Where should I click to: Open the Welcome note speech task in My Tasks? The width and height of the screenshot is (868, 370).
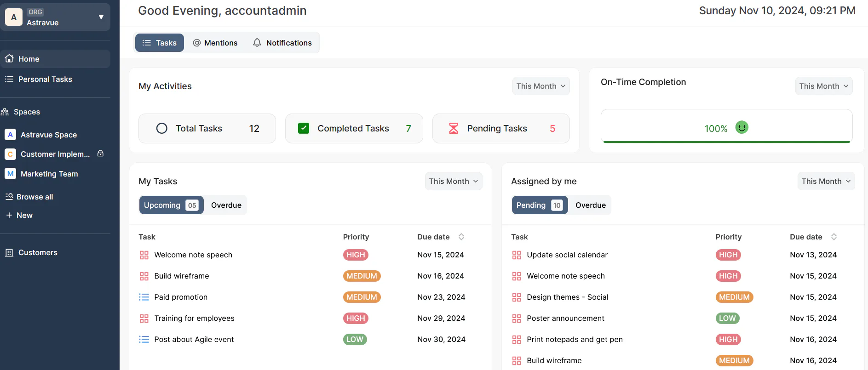[193, 255]
